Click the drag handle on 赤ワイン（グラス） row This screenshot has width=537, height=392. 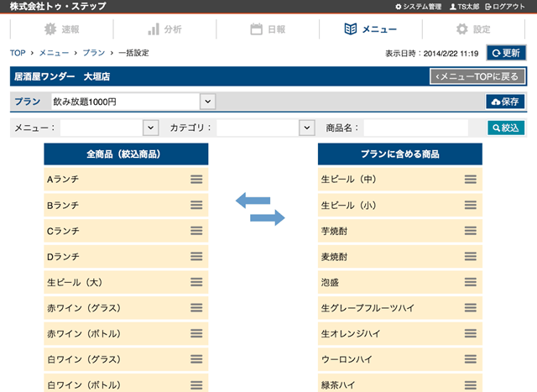pos(196,308)
